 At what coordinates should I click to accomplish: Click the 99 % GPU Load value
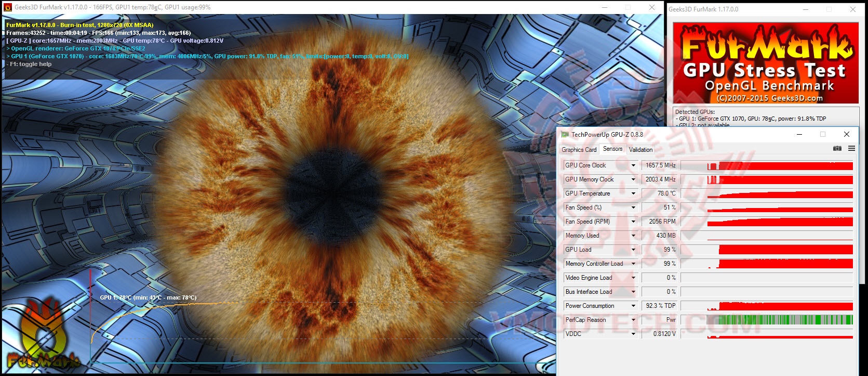(660, 250)
